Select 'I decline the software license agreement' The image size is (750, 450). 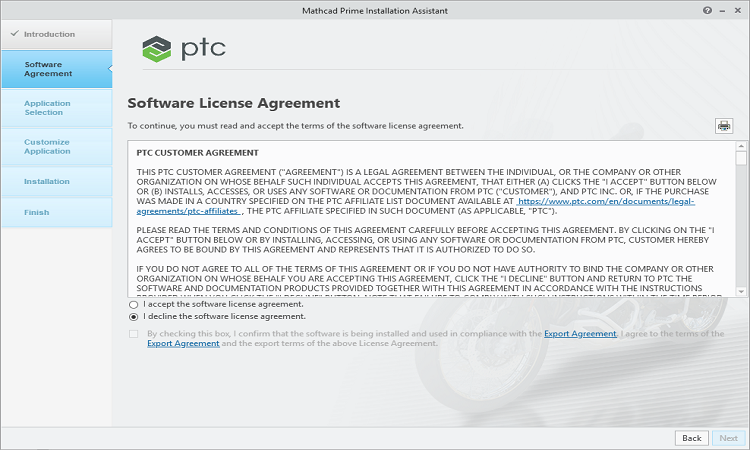(133, 317)
